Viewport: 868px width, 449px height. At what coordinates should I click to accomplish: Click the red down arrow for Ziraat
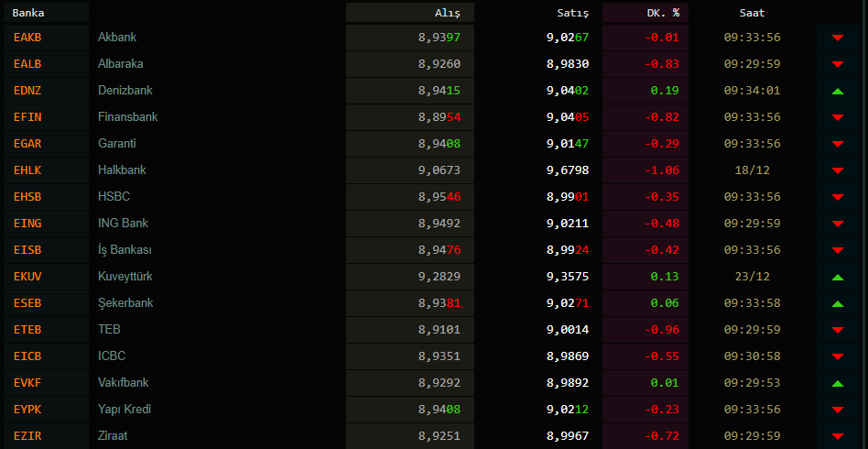pyautogui.click(x=837, y=436)
